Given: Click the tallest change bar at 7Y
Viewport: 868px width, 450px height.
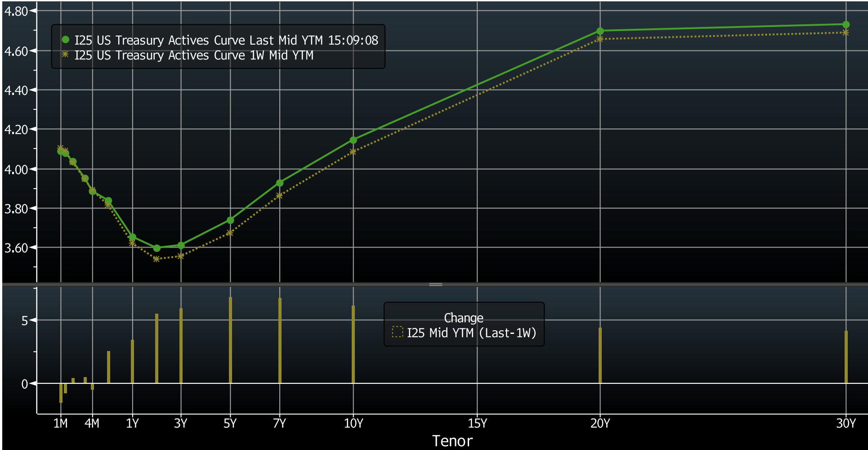Looking at the screenshot, I should 280,340.
